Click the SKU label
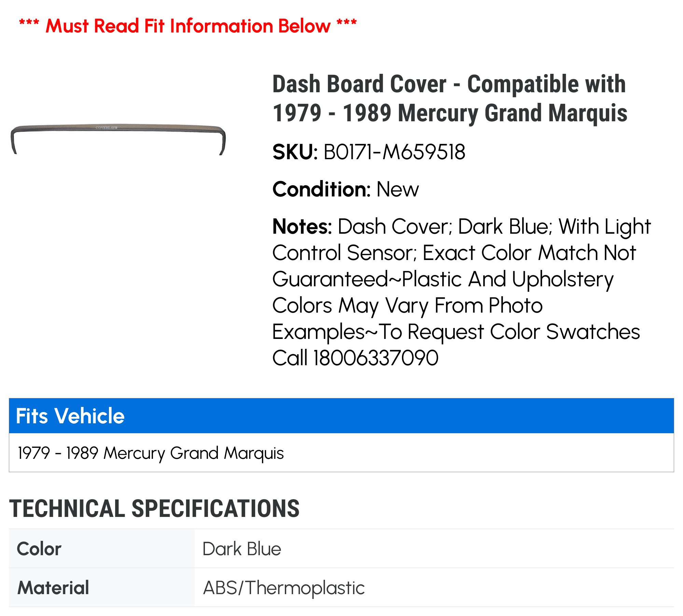 [x=295, y=152]
